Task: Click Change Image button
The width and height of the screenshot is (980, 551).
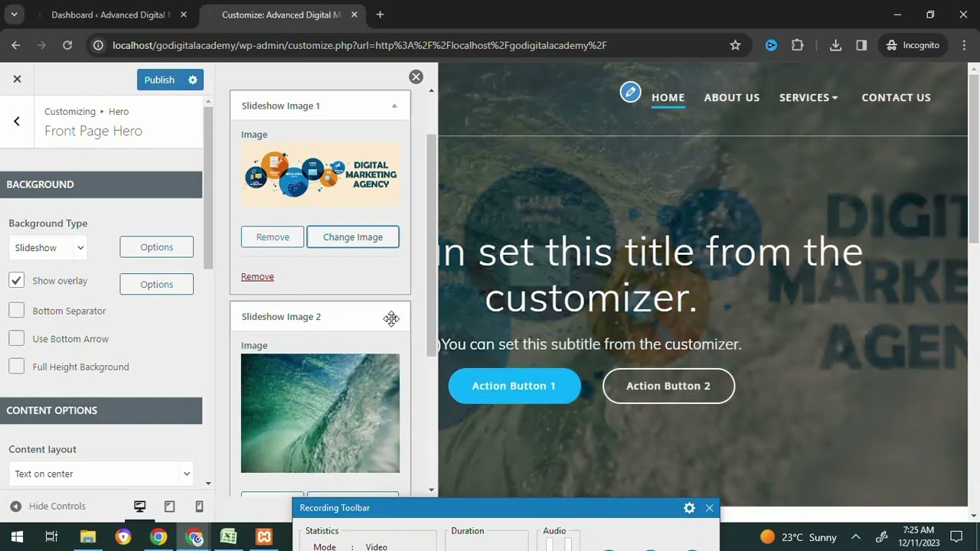Action: click(353, 237)
